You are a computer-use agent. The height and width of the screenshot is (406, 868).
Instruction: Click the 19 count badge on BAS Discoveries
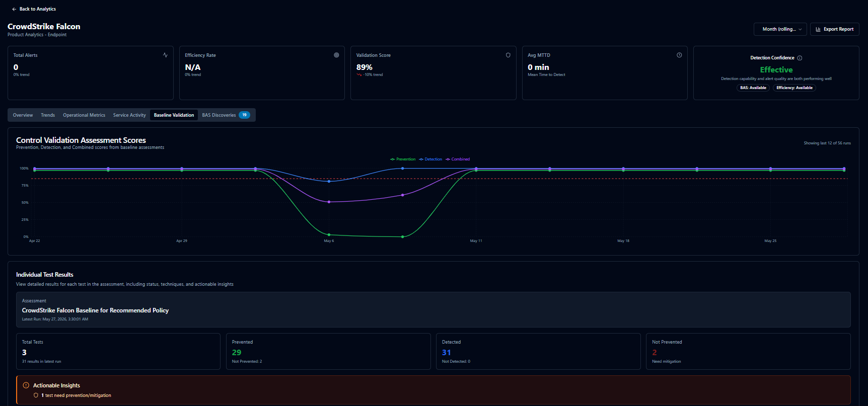pyautogui.click(x=244, y=115)
